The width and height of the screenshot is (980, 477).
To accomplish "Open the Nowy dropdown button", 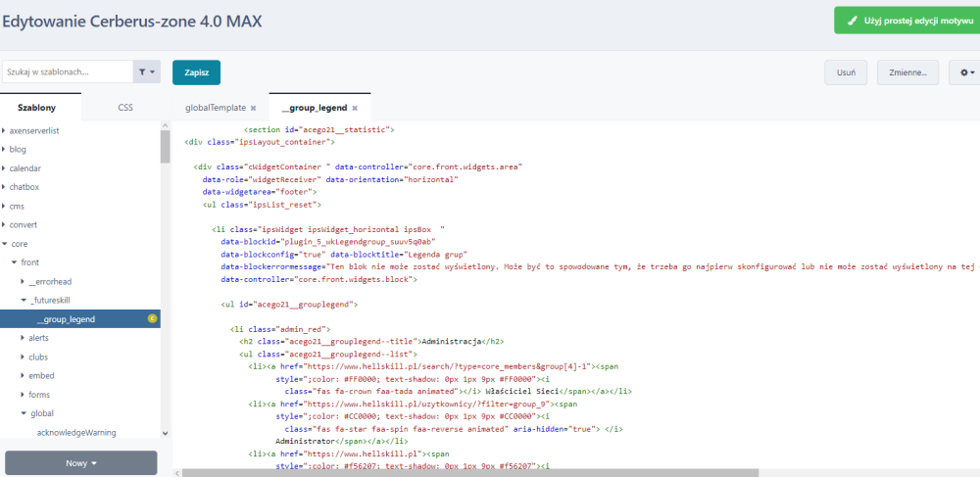I will [x=80, y=463].
